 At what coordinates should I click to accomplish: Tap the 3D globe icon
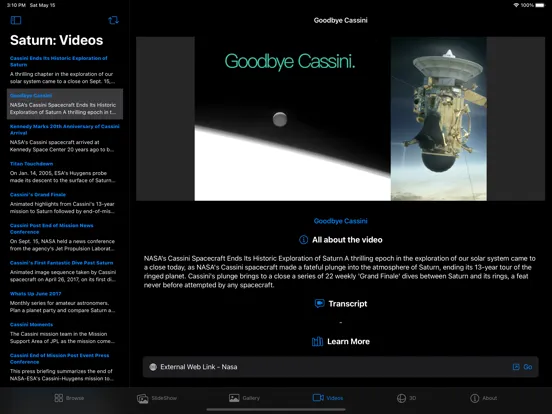point(401,398)
